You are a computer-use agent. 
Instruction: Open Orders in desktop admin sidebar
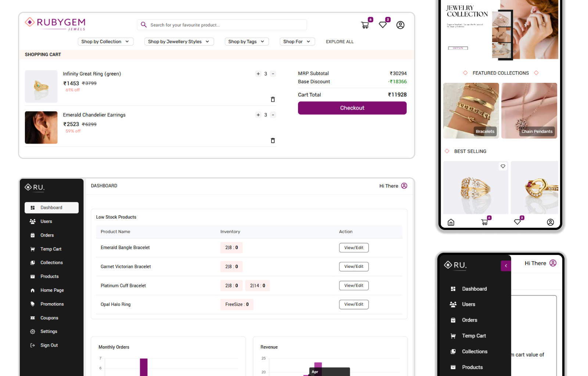[51, 235]
